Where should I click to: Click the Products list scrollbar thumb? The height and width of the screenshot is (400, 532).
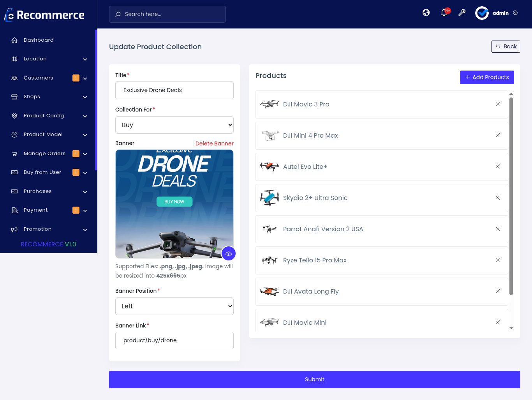click(x=511, y=196)
